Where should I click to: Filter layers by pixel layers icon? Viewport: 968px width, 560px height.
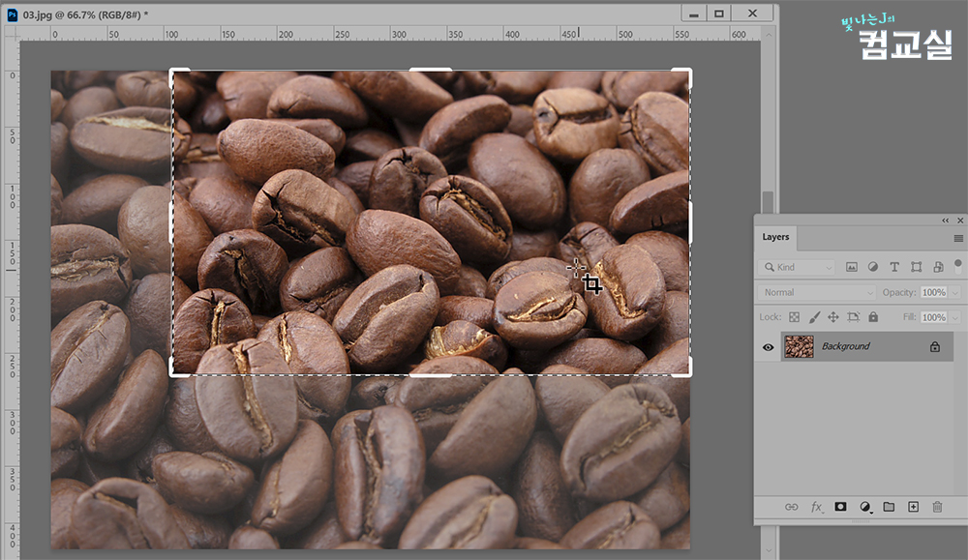click(851, 267)
